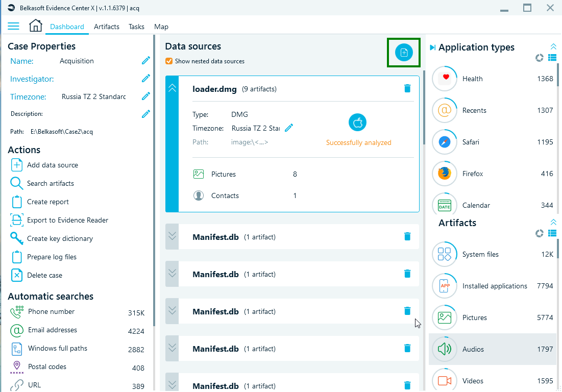
Task: Click the Application types scrollbar
Action: (x=558, y=75)
